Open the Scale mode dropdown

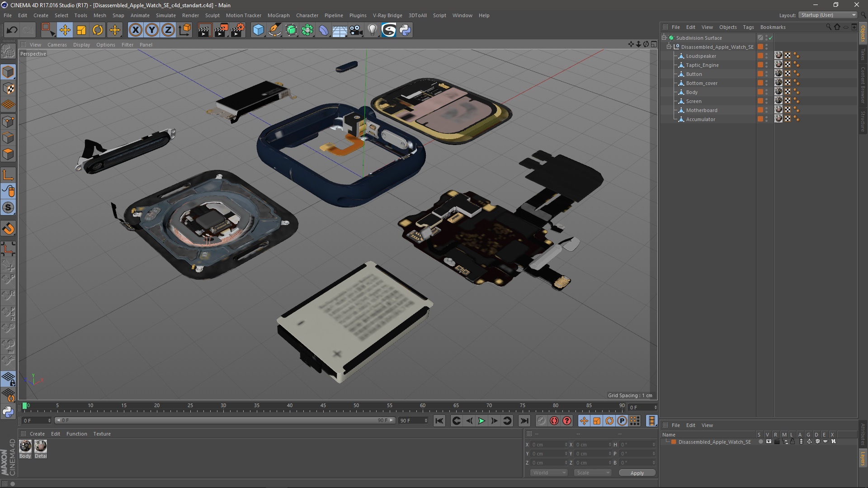tap(593, 473)
